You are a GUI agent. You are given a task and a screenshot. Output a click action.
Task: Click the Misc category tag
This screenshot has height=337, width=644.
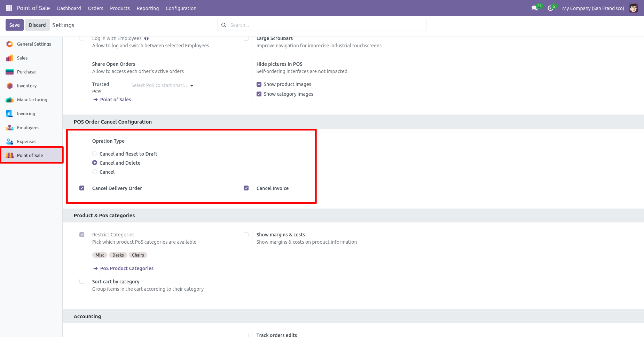click(100, 255)
